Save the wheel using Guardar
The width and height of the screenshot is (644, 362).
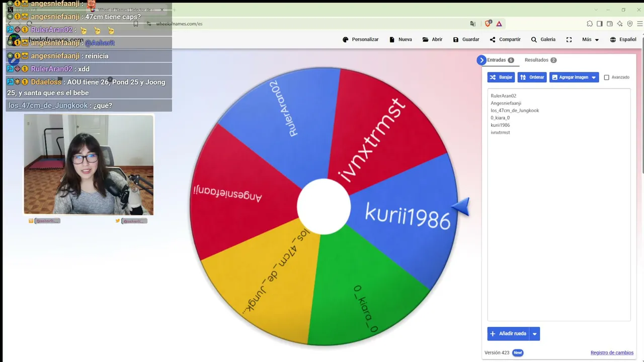click(x=466, y=39)
